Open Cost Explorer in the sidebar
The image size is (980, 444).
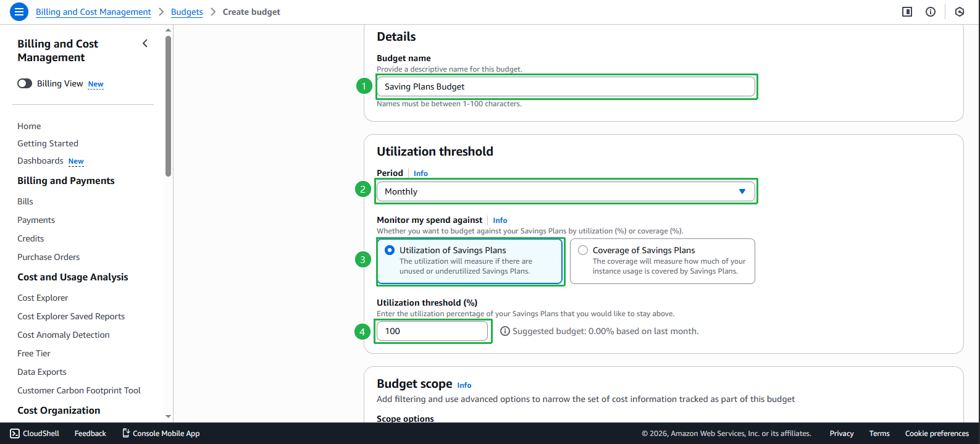point(43,298)
